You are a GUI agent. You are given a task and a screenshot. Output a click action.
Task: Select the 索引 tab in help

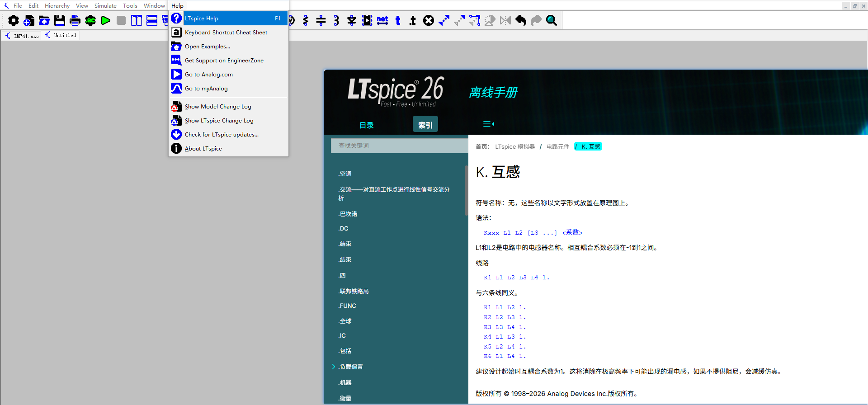coord(425,125)
